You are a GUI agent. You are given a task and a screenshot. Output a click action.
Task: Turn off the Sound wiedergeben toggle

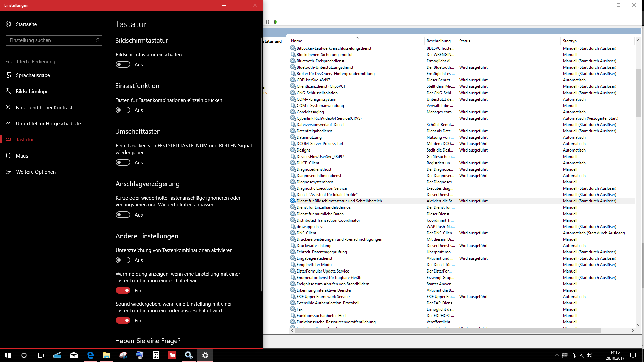coord(123,320)
